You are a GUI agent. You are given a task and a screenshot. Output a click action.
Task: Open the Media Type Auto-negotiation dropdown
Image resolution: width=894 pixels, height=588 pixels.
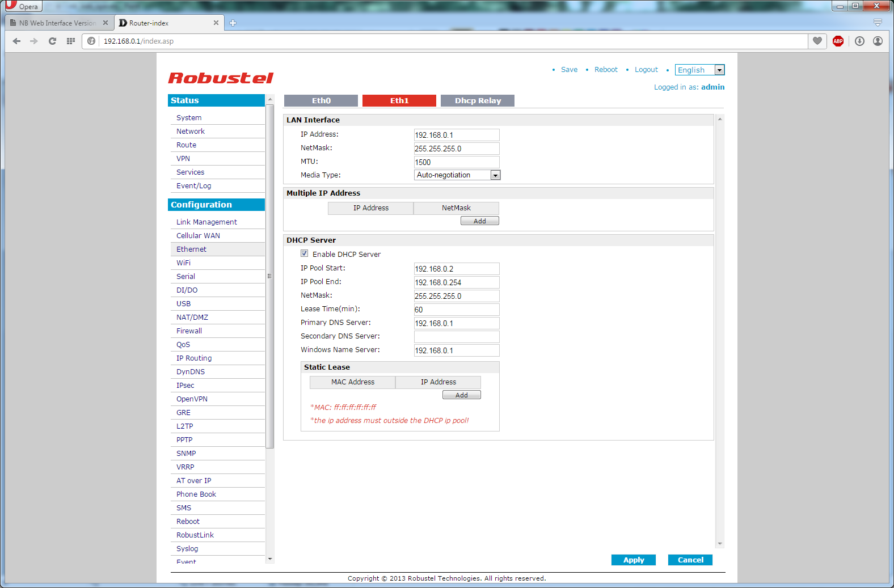(x=457, y=175)
